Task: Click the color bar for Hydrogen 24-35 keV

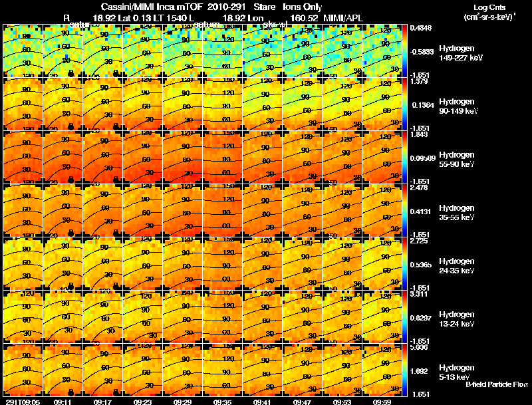Action: 404,263
